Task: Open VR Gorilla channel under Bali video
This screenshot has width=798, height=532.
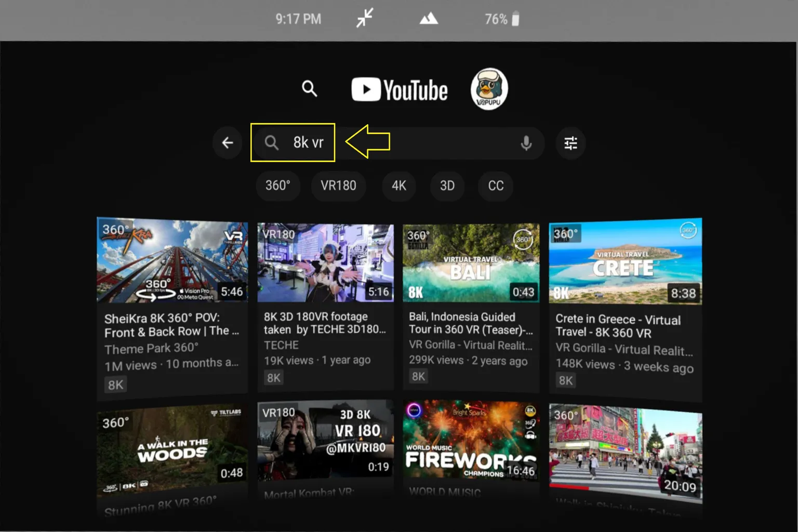Action: coord(471,345)
